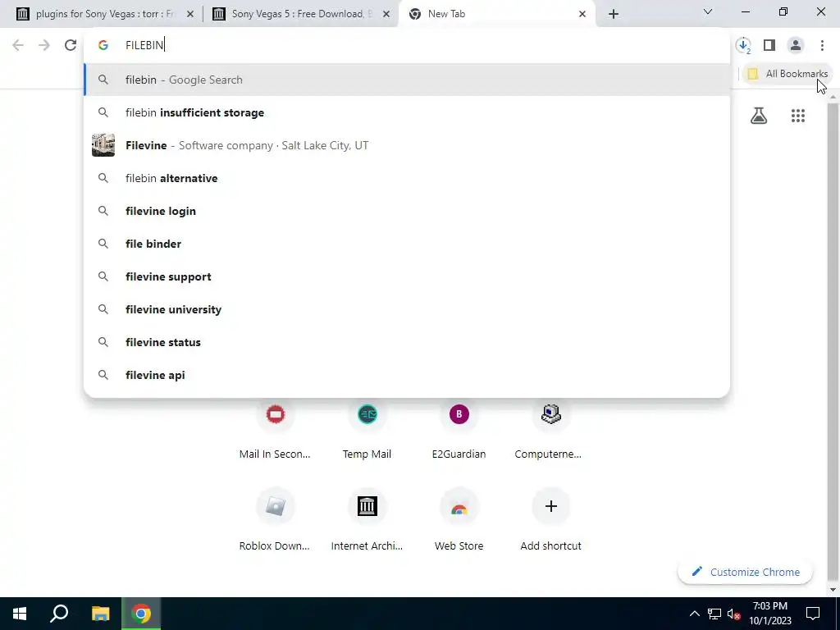Image resolution: width=840 pixels, height=630 pixels.
Task: Open a new tab with plus button
Action: click(614, 14)
